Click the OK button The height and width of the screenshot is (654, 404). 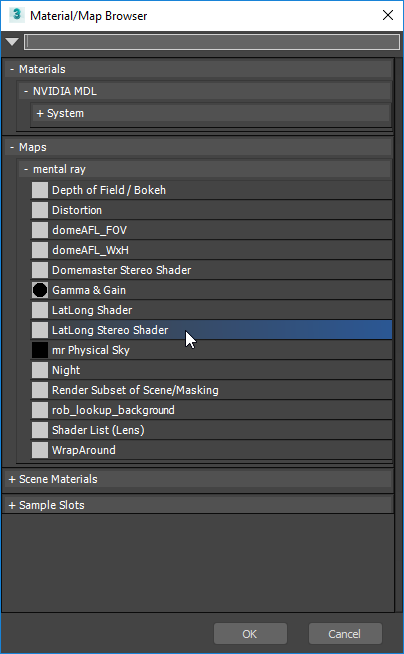click(250, 634)
